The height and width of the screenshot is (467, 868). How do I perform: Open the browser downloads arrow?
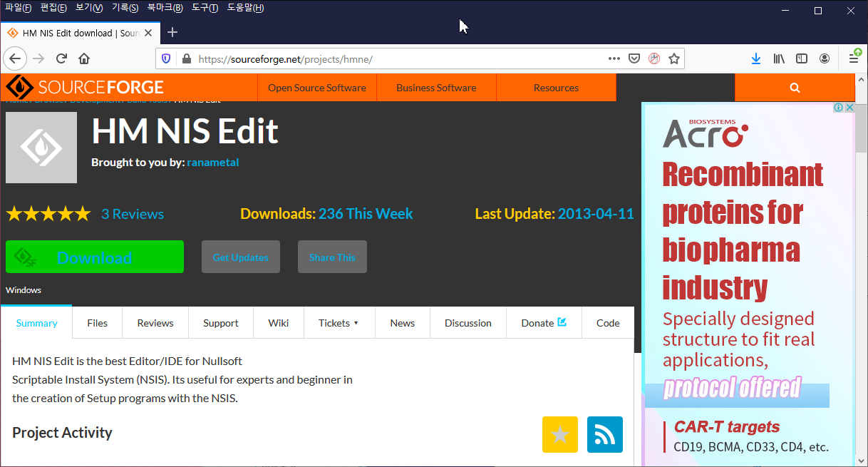point(756,58)
